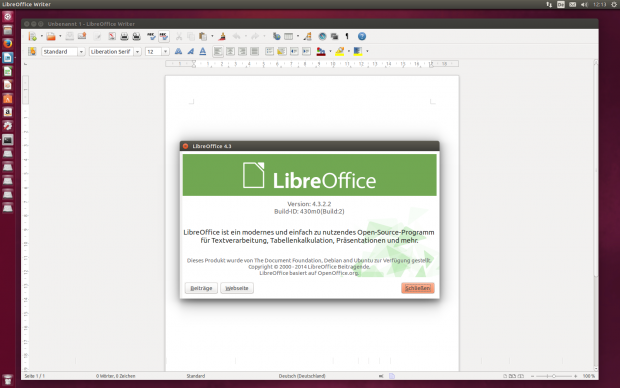Image resolution: width=620 pixels, height=388 pixels.
Task: Open the Navigator compass icon
Action: (x=322, y=36)
